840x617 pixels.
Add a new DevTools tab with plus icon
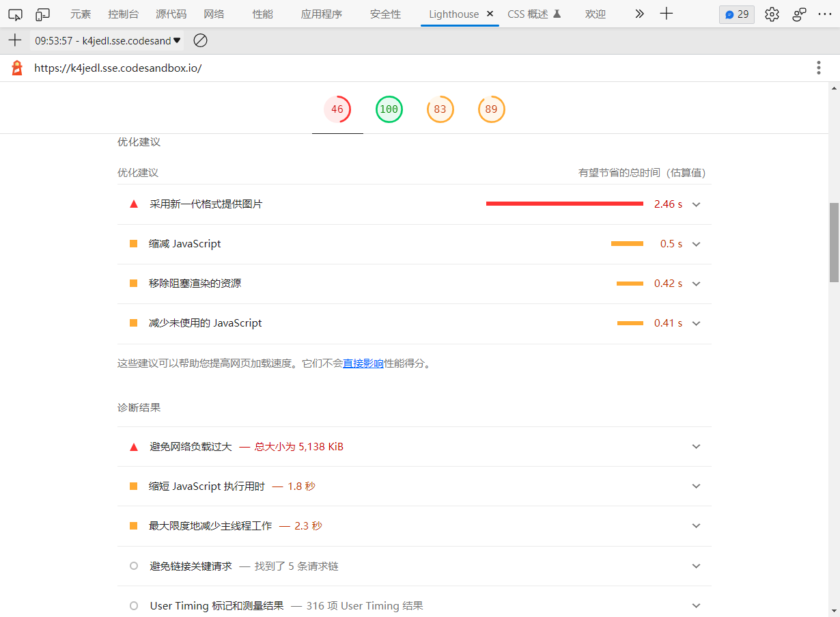[667, 14]
